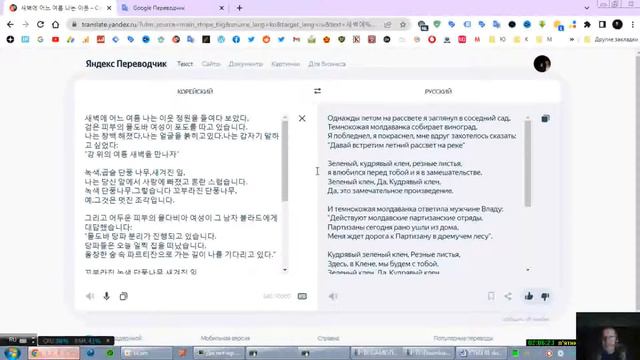Share the translation

508,296
